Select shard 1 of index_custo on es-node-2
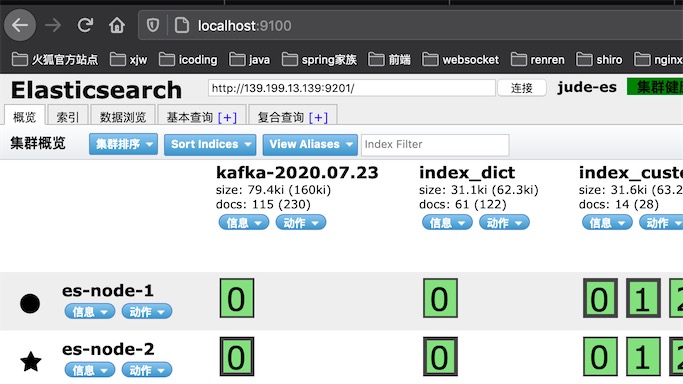Image resolution: width=683 pixels, height=384 pixels. tap(643, 357)
